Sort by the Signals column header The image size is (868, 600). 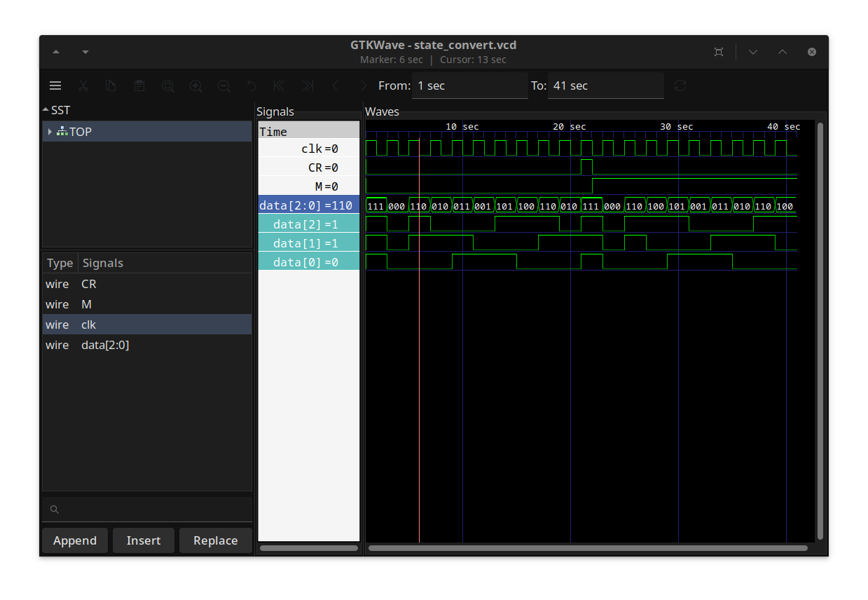tap(165, 263)
